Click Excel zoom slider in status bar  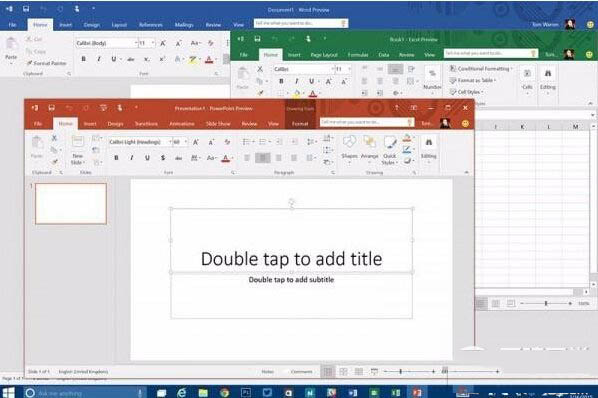[x=546, y=303]
